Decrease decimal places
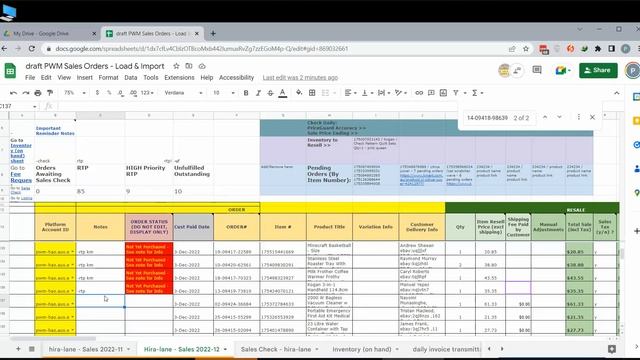The image size is (640, 360). 120,93
